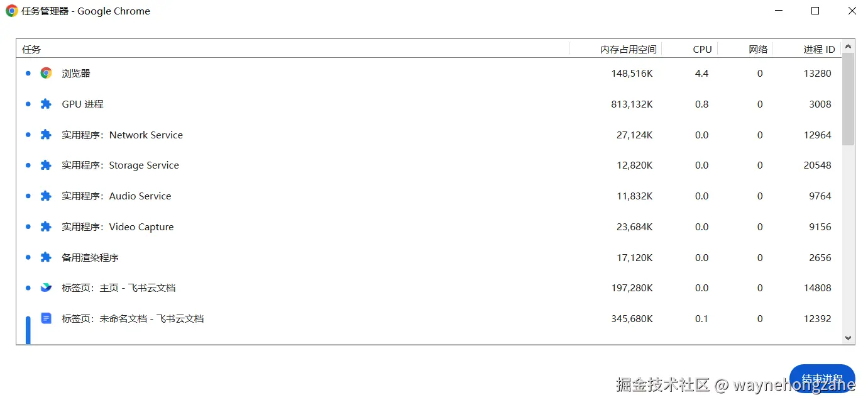The width and height of the screenshot is (868, 407).
Task: Sort by 网络 column header
Action: click(x=758, y=49)
